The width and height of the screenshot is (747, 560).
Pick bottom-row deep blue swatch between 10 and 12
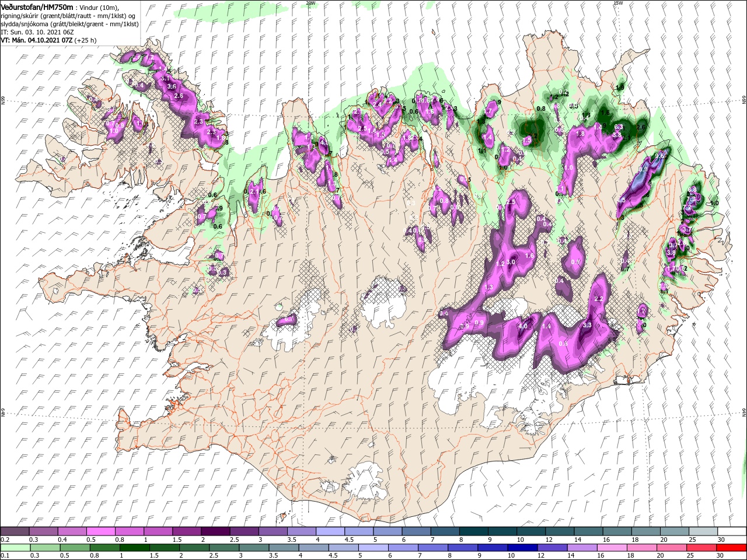pos(523,547)
